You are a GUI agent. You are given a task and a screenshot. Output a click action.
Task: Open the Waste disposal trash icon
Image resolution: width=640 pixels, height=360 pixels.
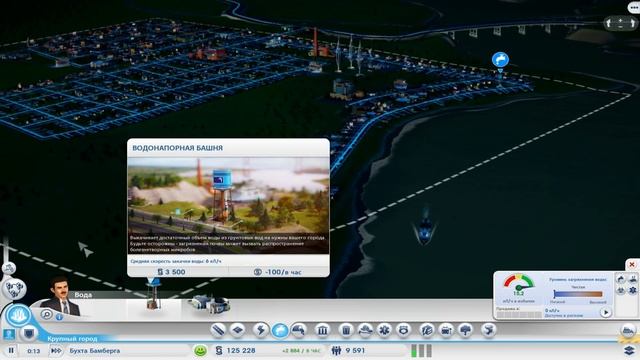346,330
